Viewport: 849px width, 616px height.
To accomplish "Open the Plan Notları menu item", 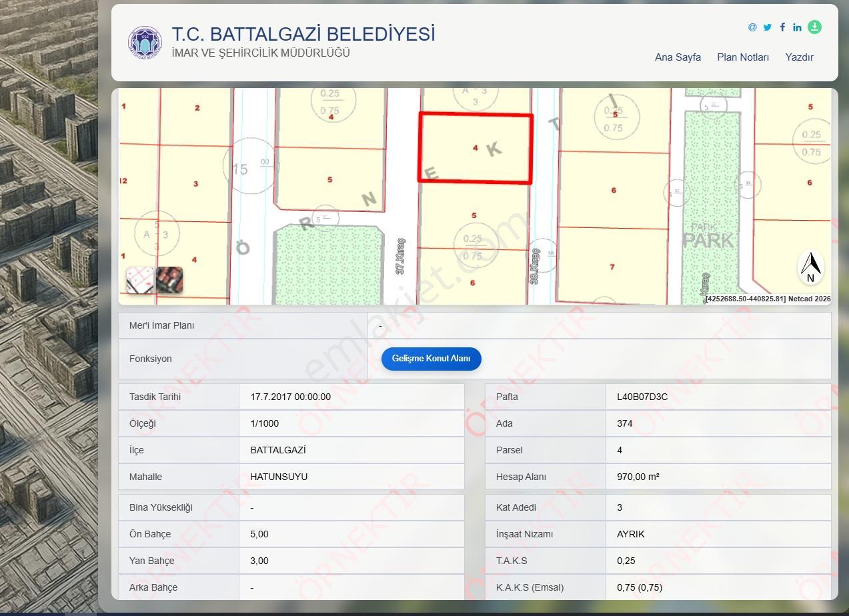I will (743, 57).
